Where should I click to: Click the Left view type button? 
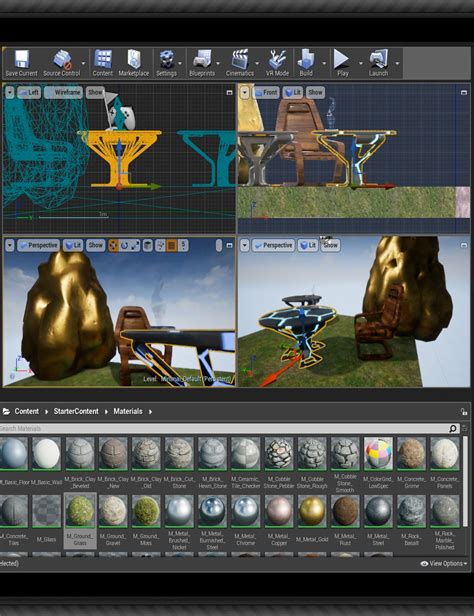(29, 92)
